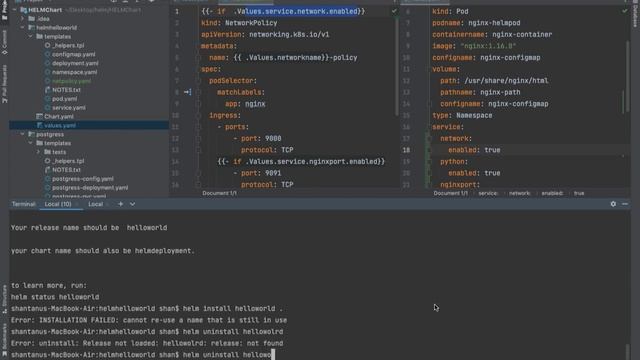Collapse the helmhelloworld folder

click(23, 28)
